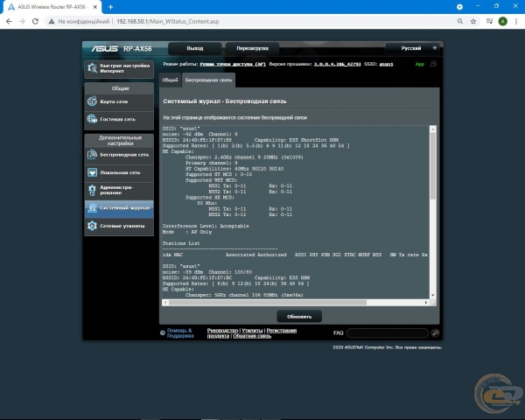Click the Обновить refresh button
525x420 pixels.
(x=299, y=317)
